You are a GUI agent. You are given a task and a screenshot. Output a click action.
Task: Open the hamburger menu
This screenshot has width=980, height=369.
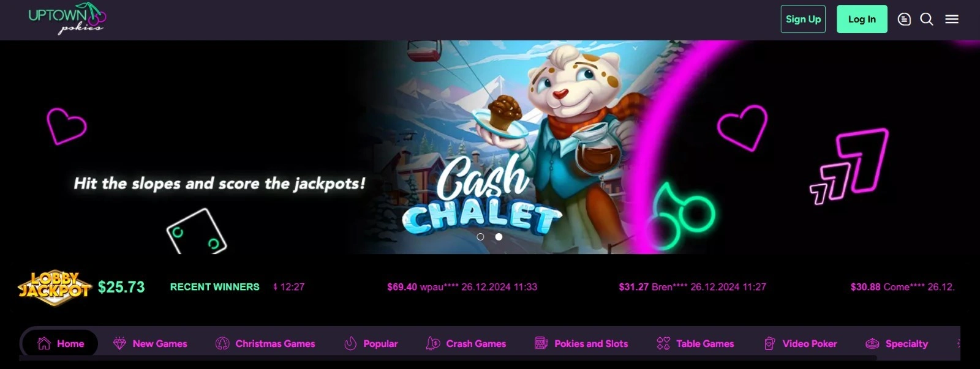(952, 20)
